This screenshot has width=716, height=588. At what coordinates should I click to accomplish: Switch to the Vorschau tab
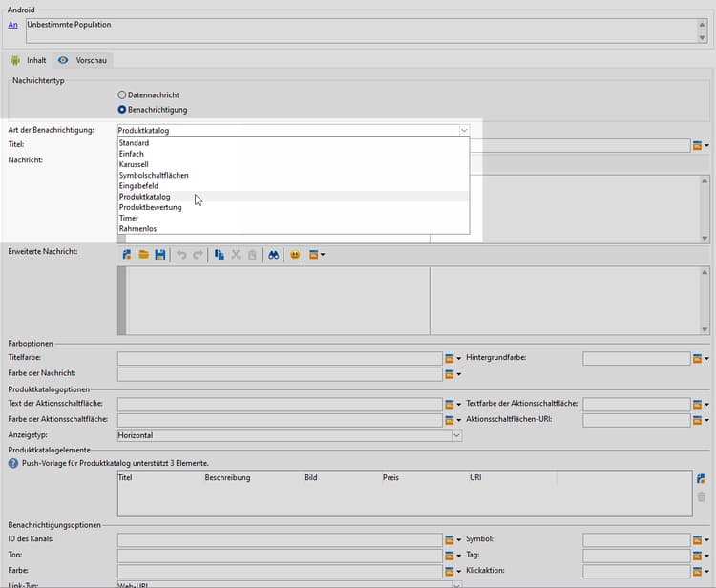(83, 60)
